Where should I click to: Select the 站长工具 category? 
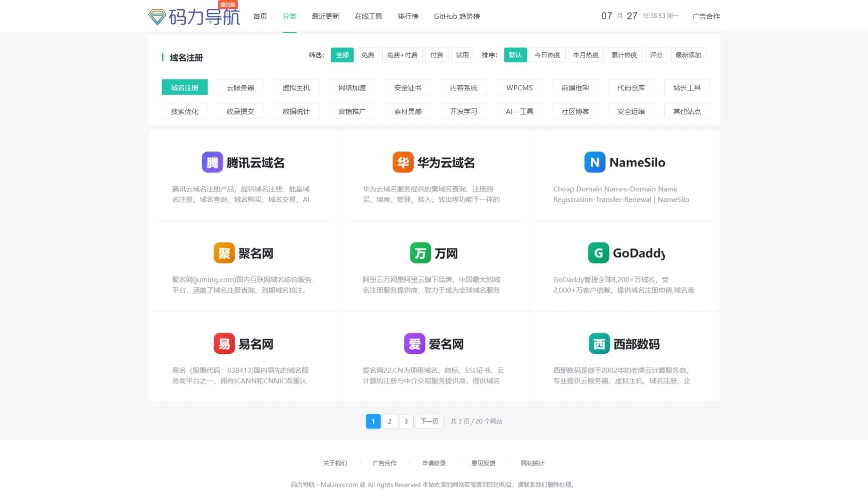(x=687, y=87)
